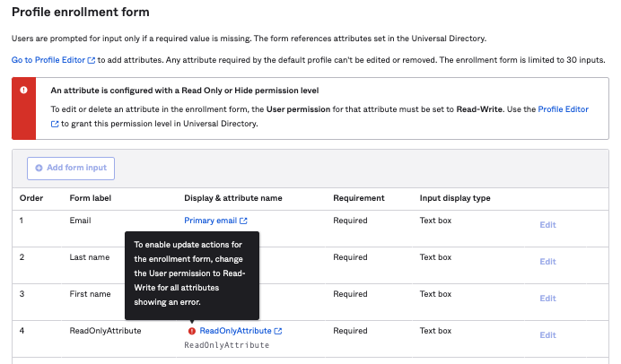Click 'Required' in the ReadOnlyAttribute row

pos(350,331)
